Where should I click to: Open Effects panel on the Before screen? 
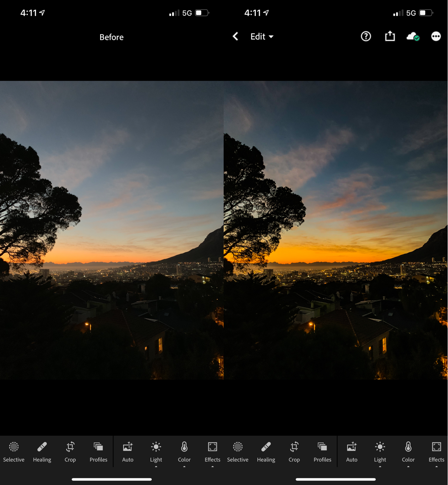pos(212,452)
